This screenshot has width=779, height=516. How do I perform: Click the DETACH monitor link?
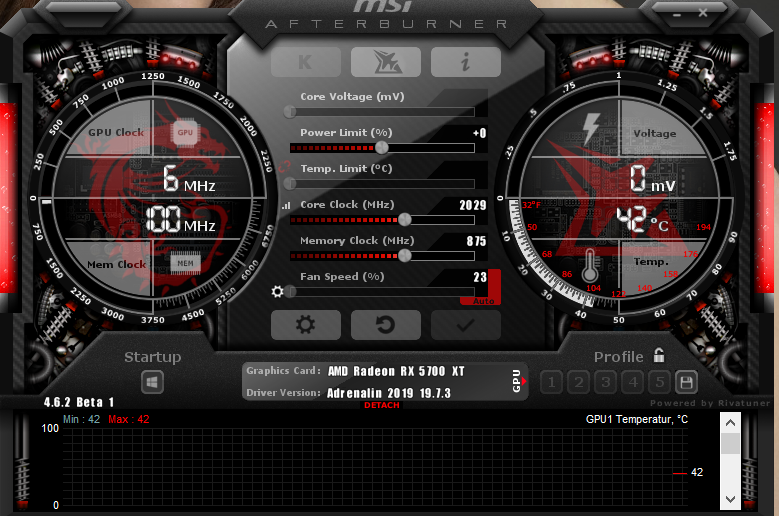click(x=382, y=405)
